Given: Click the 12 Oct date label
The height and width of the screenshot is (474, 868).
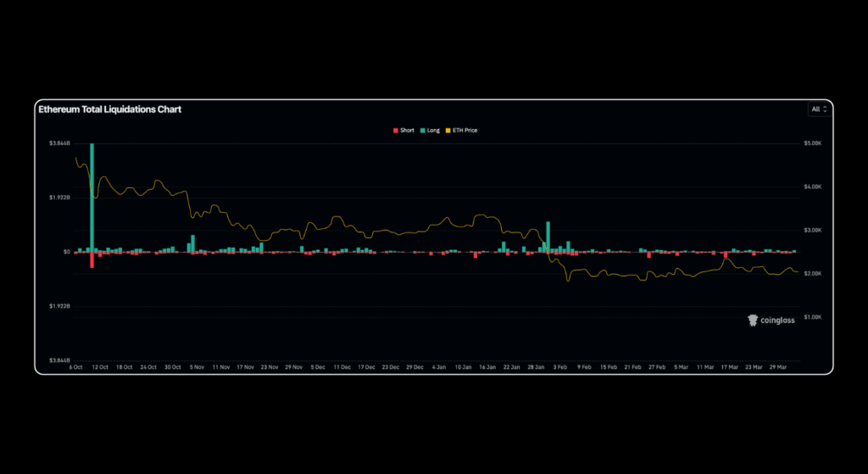Looking at the screenshot, I should [100, 367].
